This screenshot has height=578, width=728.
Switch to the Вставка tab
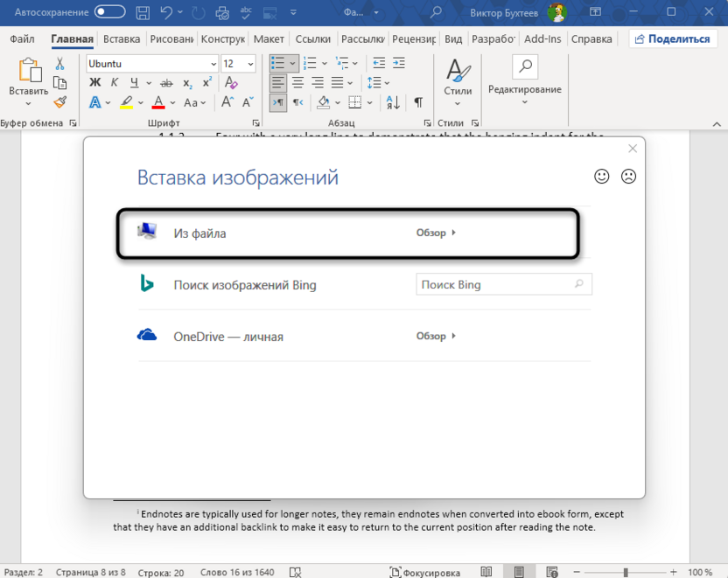point(122,39)
